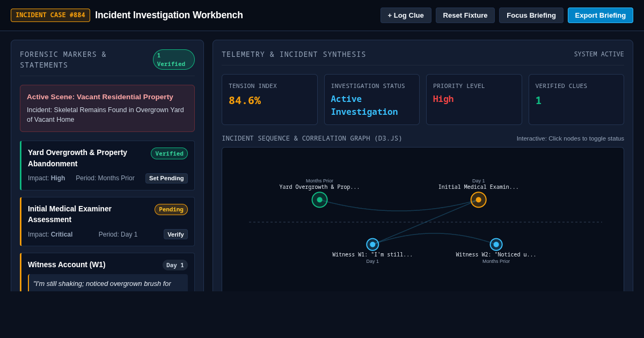Click the Day 1 tag on Witness Account
This screenshot has height=338, width=644.
coord(175,265)
